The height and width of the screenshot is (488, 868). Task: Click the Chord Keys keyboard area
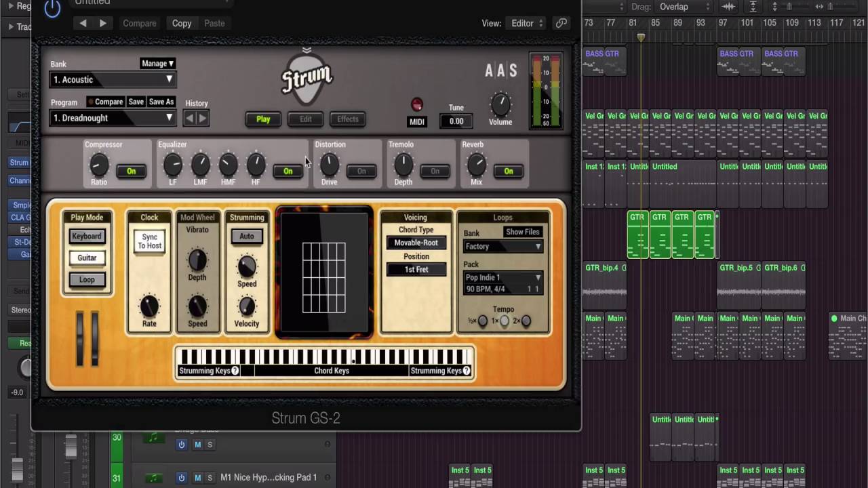332,371
